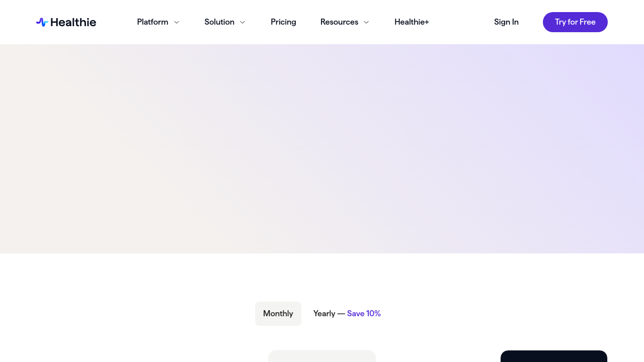Expand the chevron next to Platform
The width and height of the screenshot is (644, 362).
[x=177, y=22]
